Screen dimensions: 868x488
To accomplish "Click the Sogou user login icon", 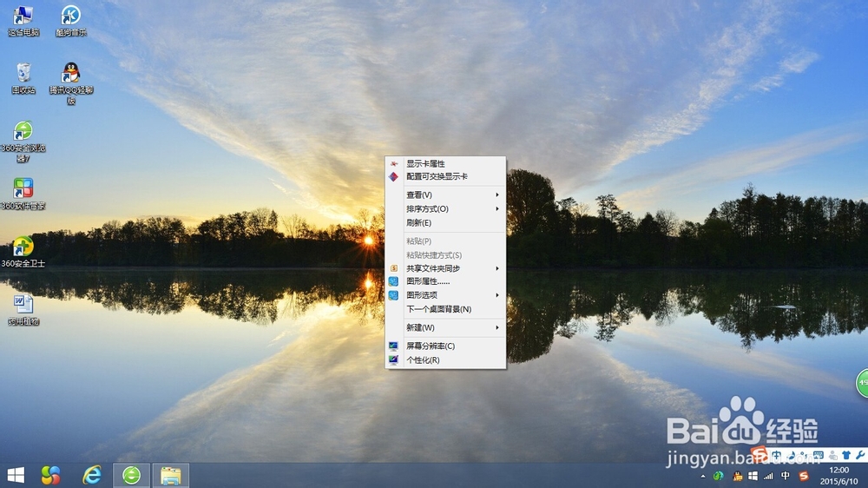I will point(833,455).
